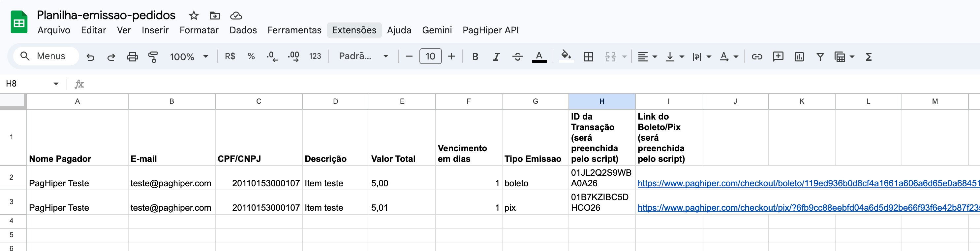Open more number formats 123

point(315,56)
